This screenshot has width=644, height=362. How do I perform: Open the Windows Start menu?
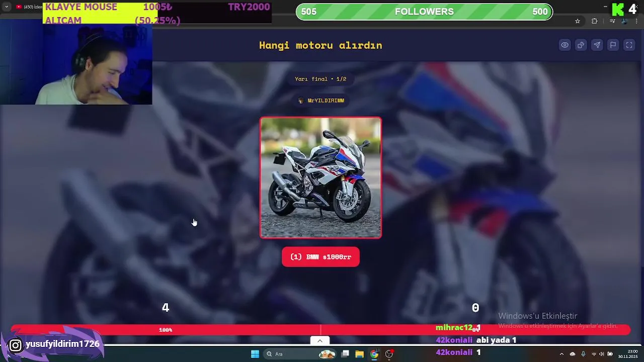click(x=255, y=354)
